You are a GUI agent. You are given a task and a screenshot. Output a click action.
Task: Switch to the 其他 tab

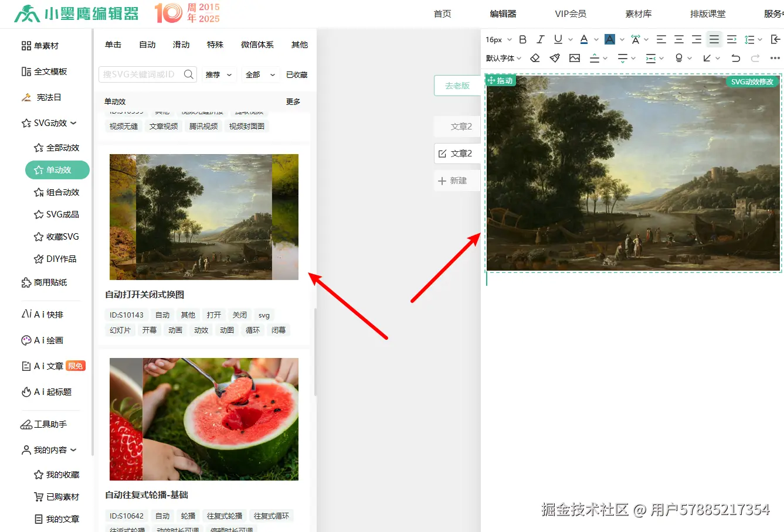coord(300,45)
